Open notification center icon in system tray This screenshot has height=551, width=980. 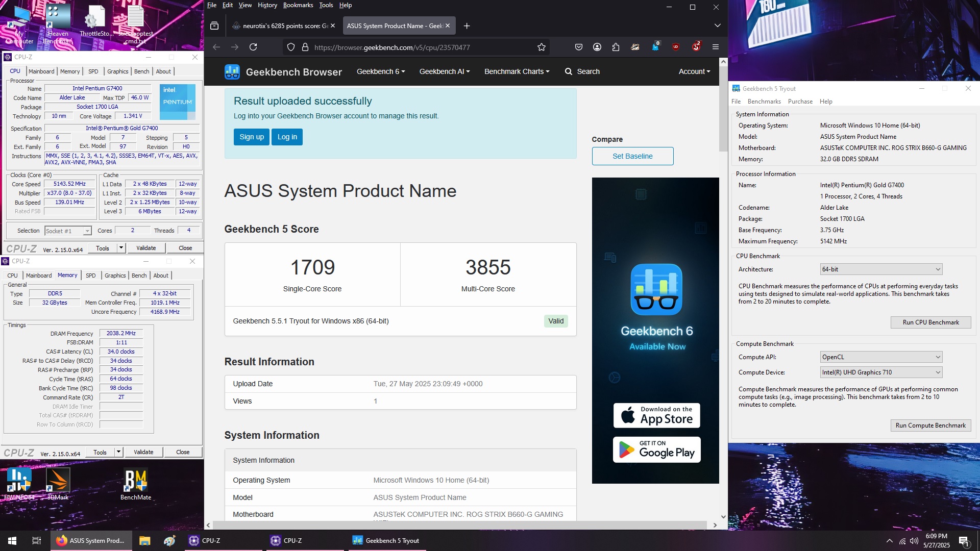pyautogui.click(x=964, y=541)
